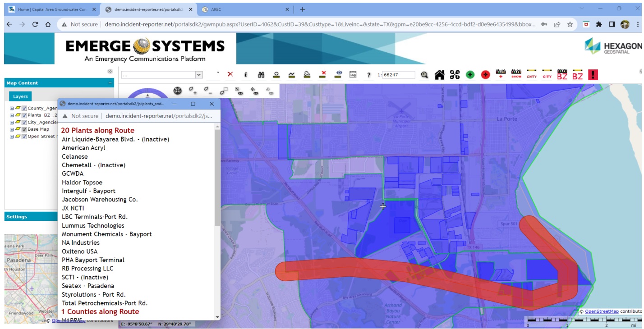Uncheck the City_Agencies layer checkbox
This screenshot has width=644, height=329.
click(x=24, y=122)
